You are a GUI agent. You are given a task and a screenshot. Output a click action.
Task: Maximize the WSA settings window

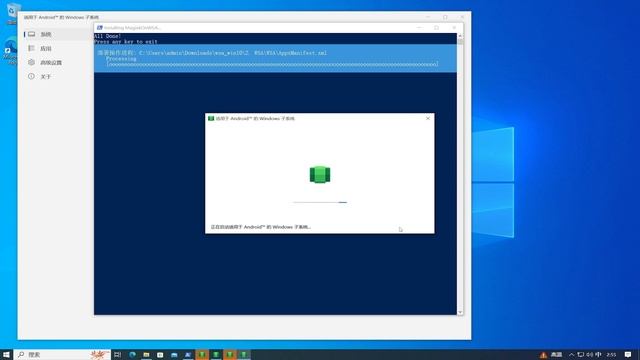pyautogui.click(x=445, y=17)
